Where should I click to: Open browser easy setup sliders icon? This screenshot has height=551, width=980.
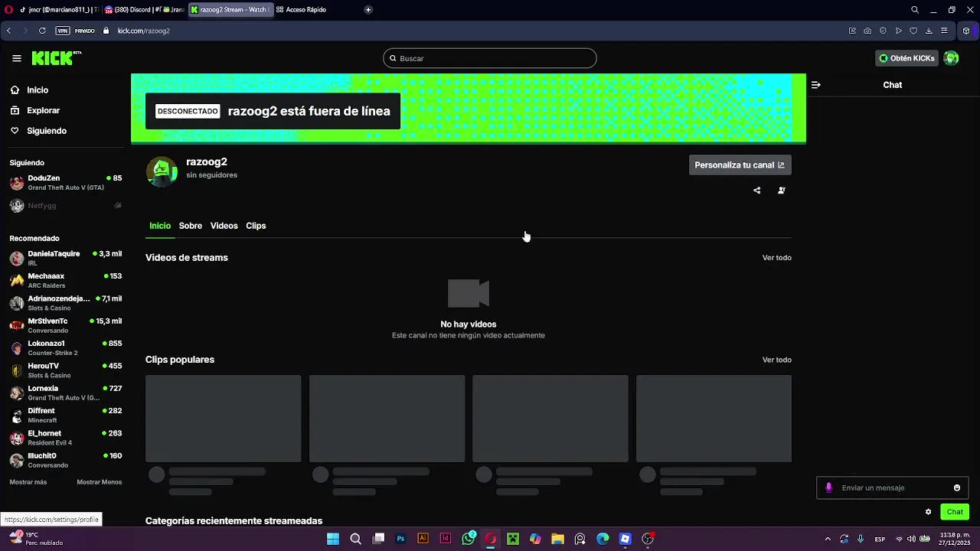tap(944, 31)
